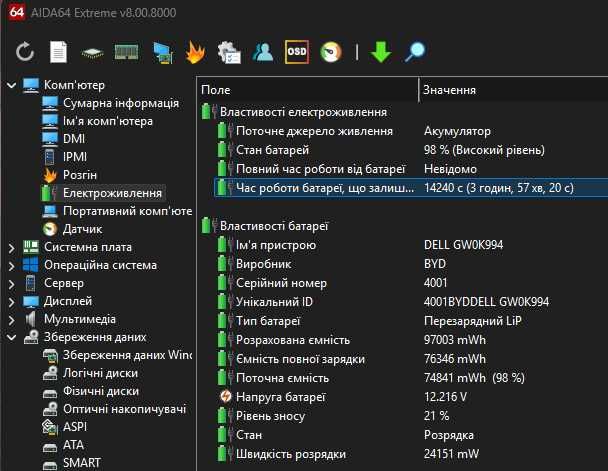Open the gauge SensorPanel icon
The image size is (608, 471).
click(x=331, y=52)
